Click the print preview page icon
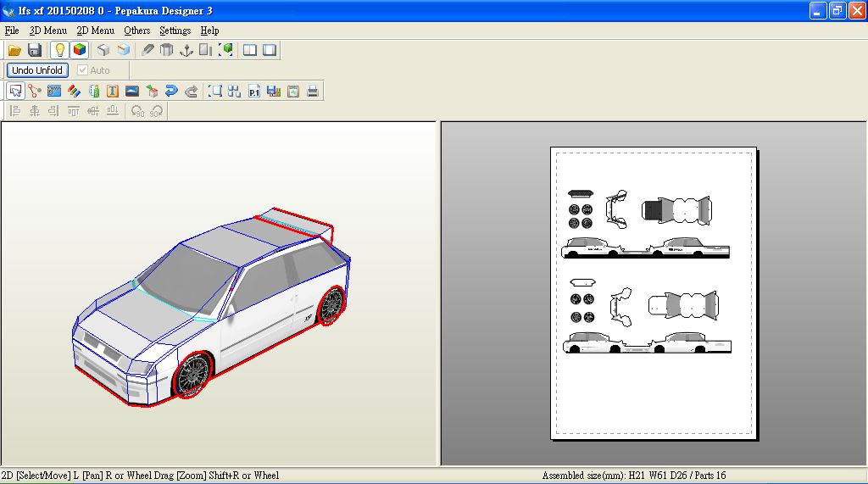 point(293,92)
